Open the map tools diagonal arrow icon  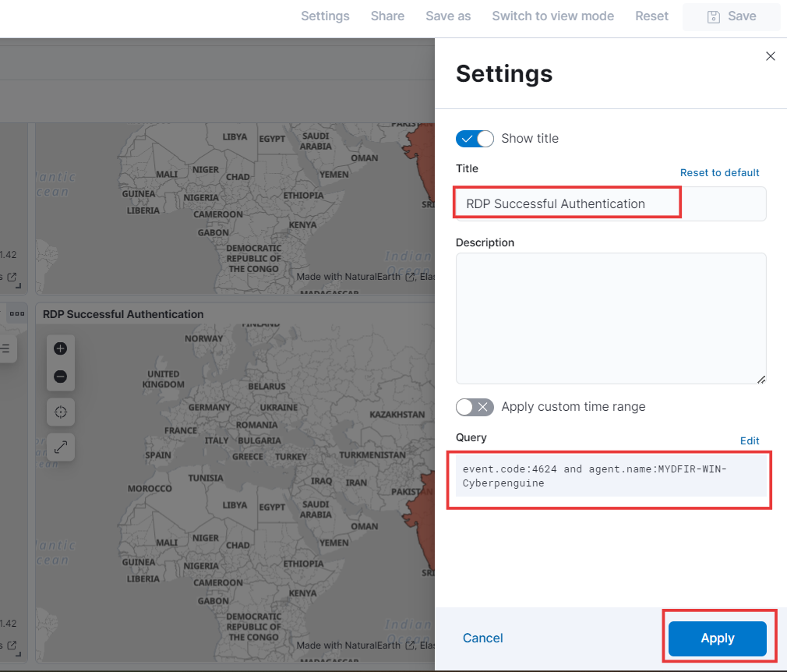point(60,447)
